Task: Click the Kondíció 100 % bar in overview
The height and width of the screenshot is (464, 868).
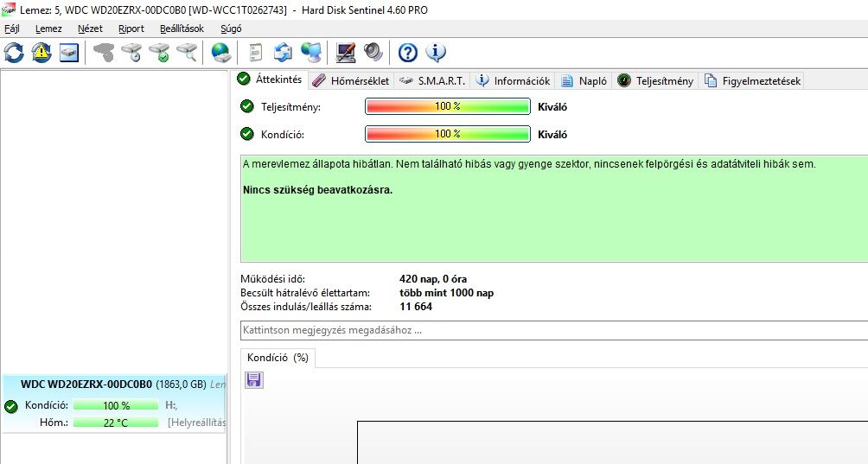Action: point(448,134)
